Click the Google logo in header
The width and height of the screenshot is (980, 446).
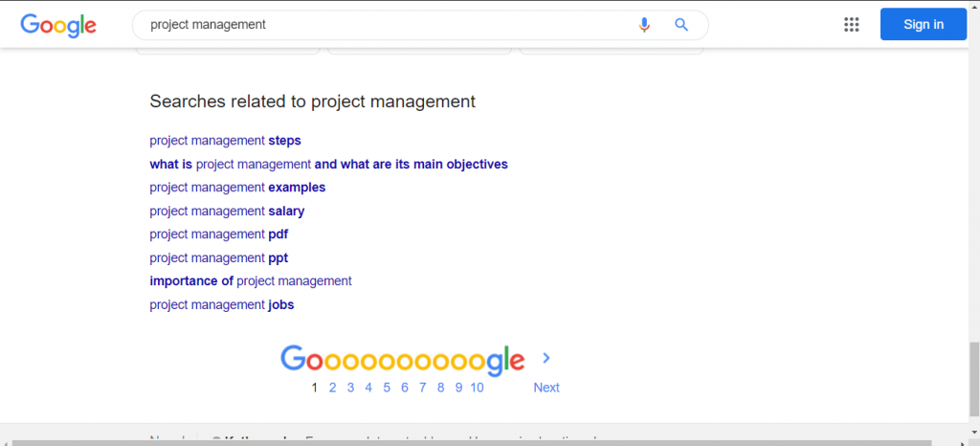tap(58, 26)
